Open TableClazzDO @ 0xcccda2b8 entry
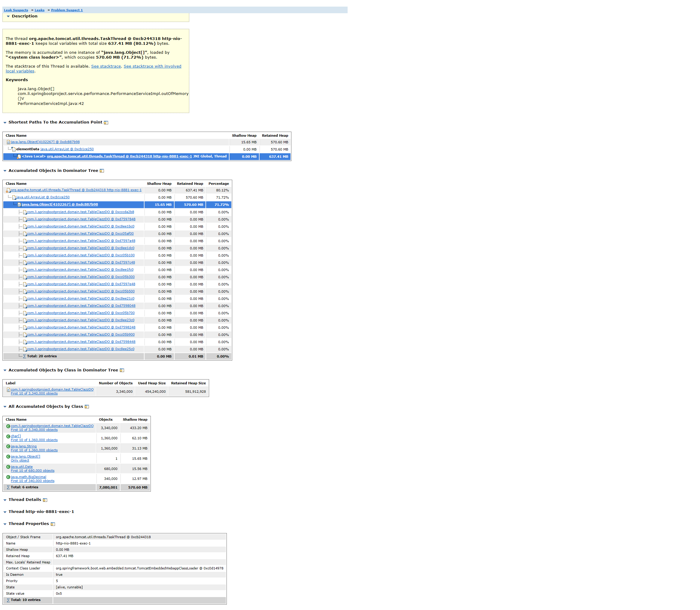700x610 pixels. (x=81, y=212)
